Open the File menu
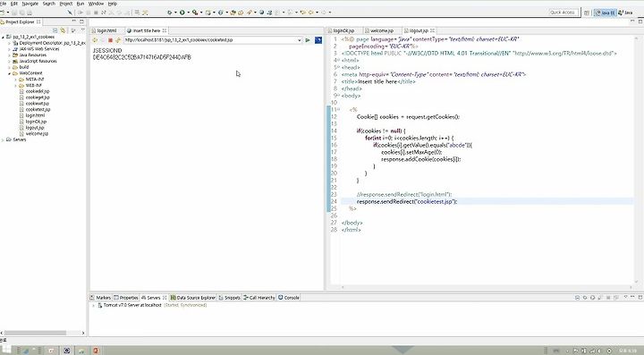 point(3,4)
